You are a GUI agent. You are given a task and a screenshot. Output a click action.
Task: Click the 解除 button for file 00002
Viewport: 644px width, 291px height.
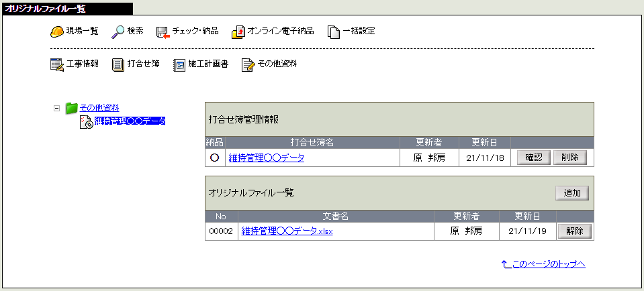point(575,231)
